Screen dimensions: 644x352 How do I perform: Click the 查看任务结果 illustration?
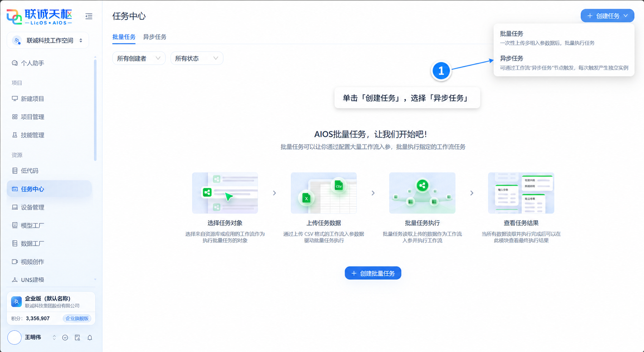(x=521, y=193)
